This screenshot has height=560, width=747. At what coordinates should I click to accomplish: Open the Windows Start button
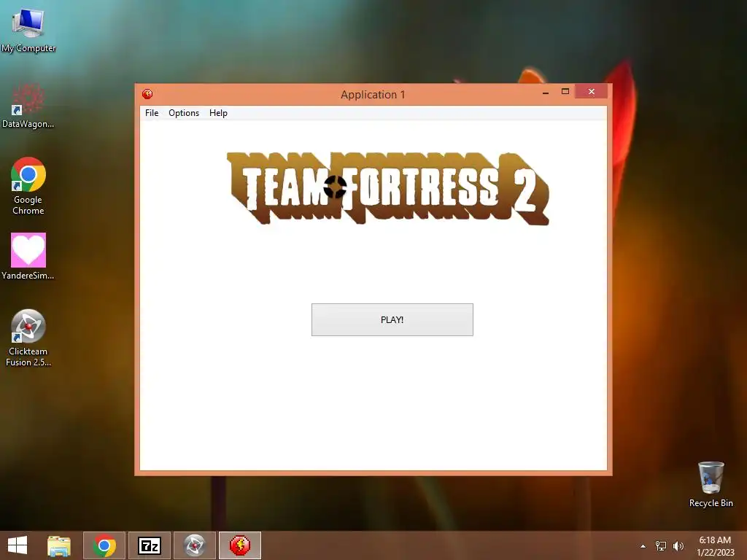coord(18,545)
